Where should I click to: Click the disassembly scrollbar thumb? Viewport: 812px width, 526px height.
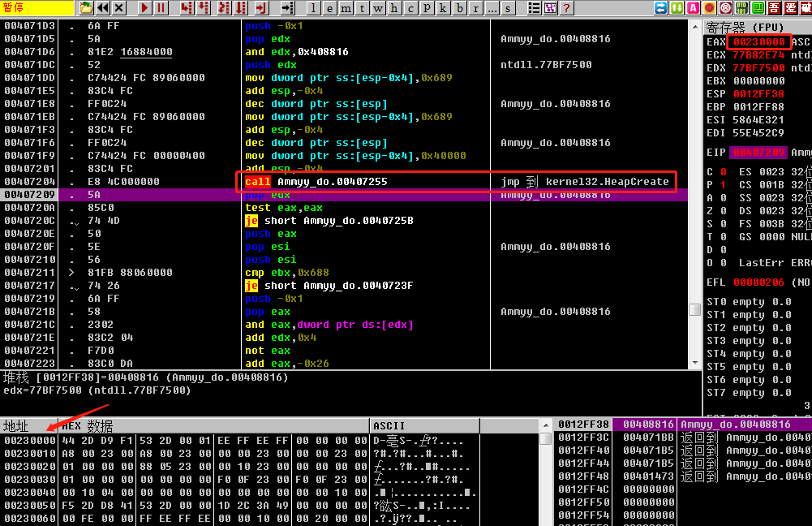[694, 309]
